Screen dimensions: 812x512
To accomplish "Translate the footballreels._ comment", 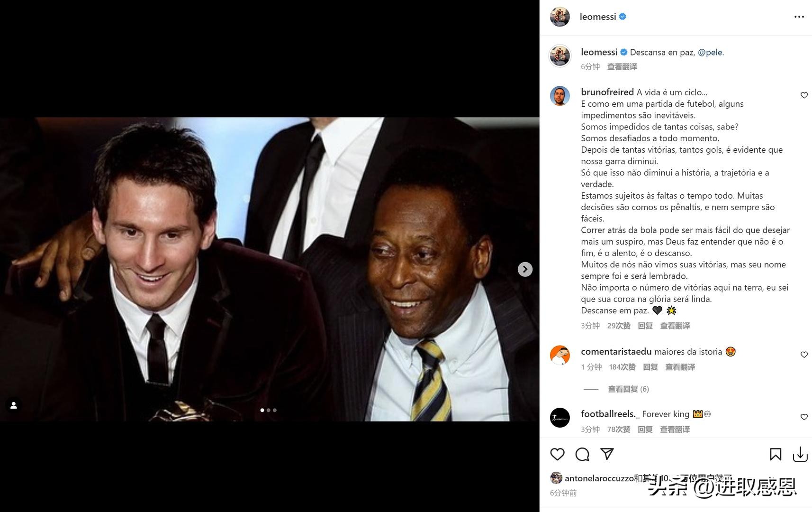I will click(675, 430).
